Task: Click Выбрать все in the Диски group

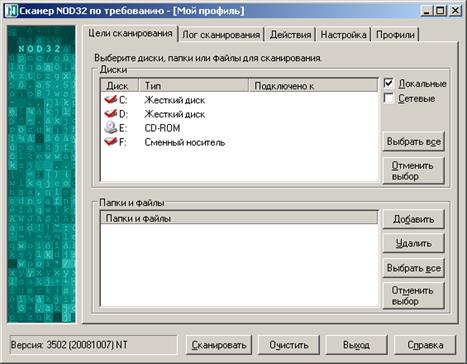Action: [413, 141]
